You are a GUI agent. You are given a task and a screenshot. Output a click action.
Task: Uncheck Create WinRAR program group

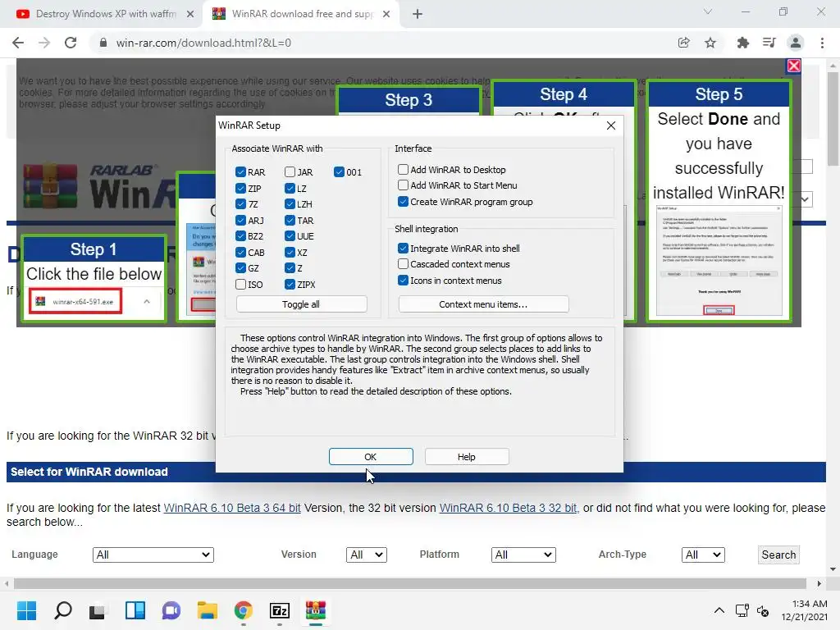pyautogui.click(x=403, y=202)
